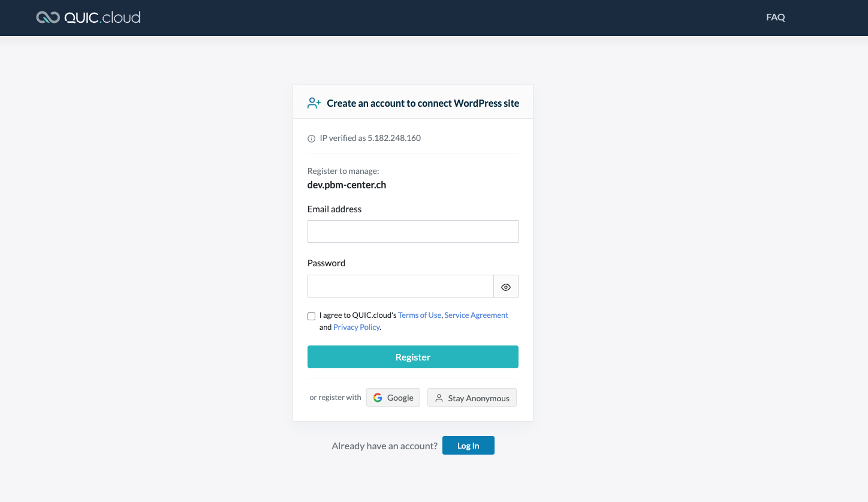Open the Service Agreement link

click(x=476, y=315)
